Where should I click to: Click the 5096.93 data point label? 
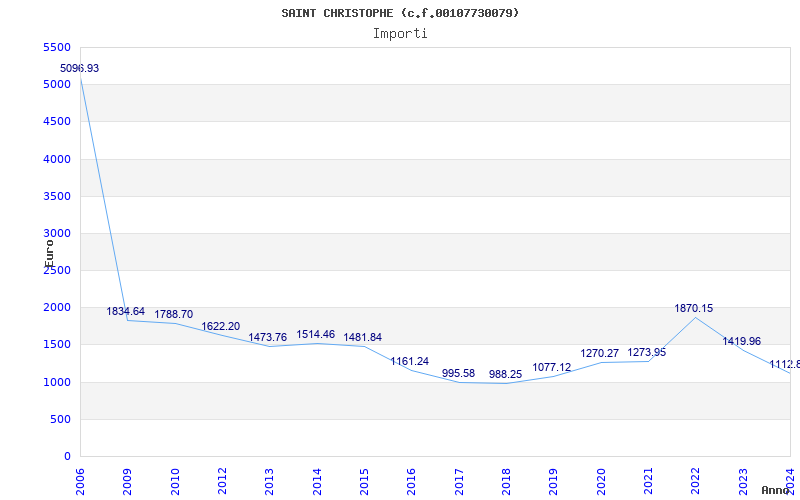click(x=80, y=68)
